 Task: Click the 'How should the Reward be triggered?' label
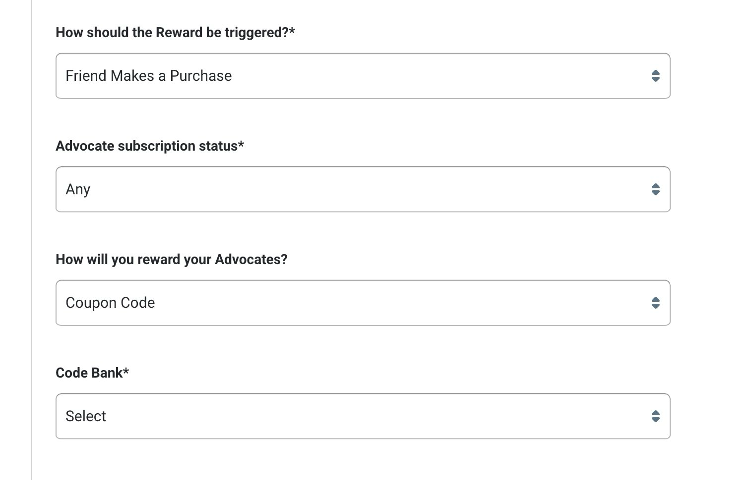[x=171, y=33]
